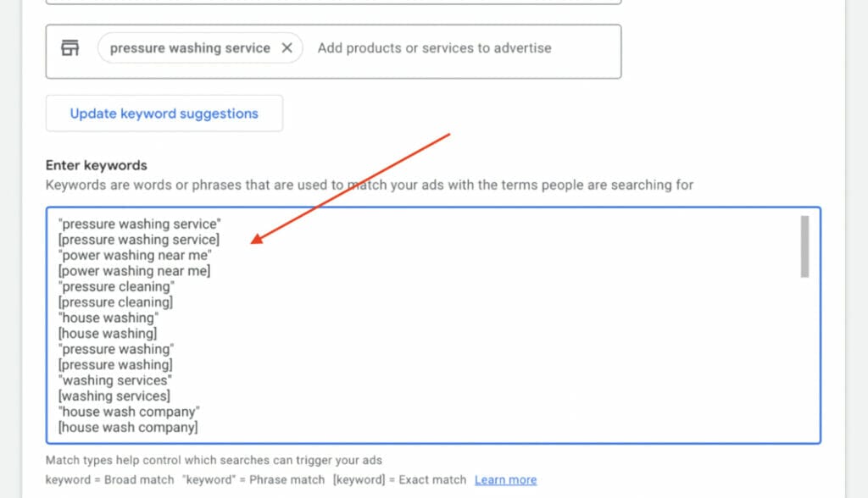Screen dimensions: 868x498
Task: Place cursor on bracketed [house wash company] line
Action: click(x=128, y=428)
